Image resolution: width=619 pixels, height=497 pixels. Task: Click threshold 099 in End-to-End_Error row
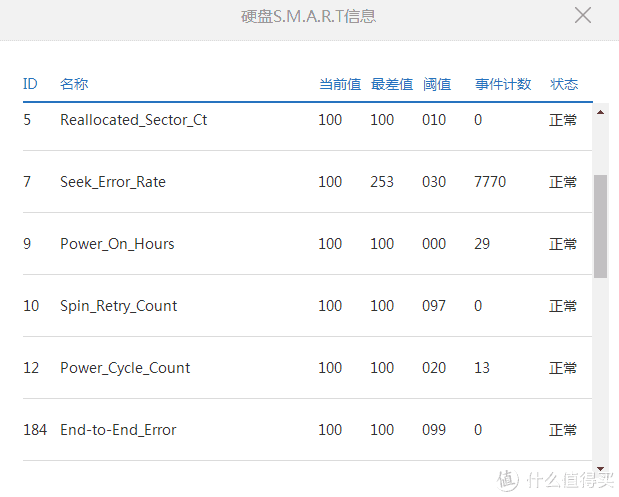[434, 430]
